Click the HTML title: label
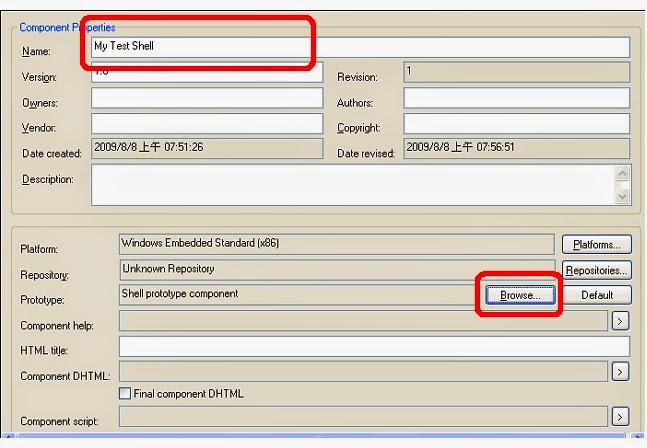This screenshot has height=448, width=647. click(x=44, y=351)
